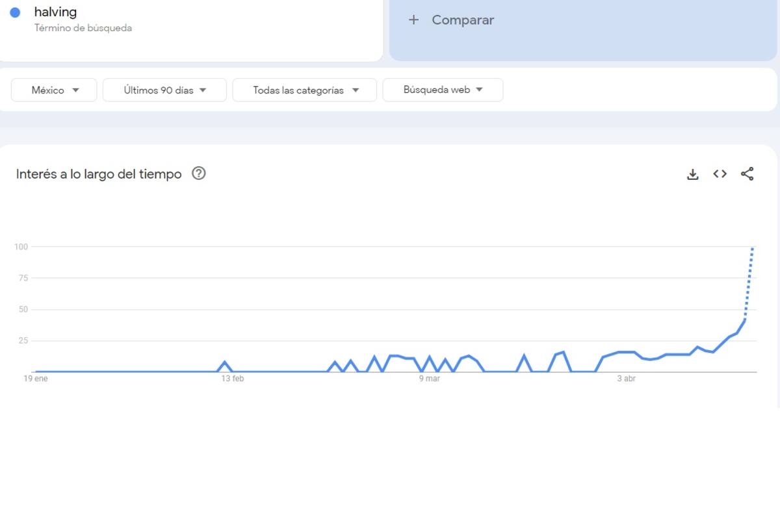Click the 19 ene date label
The width and height of the screenshot is (780, 532).
coord(36,379)
